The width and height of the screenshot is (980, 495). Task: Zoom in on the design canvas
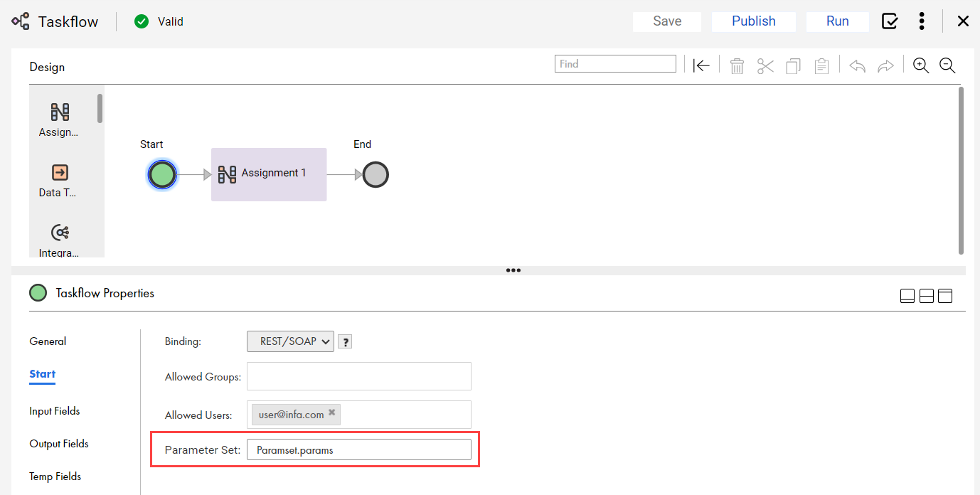[x=921, y=65]
